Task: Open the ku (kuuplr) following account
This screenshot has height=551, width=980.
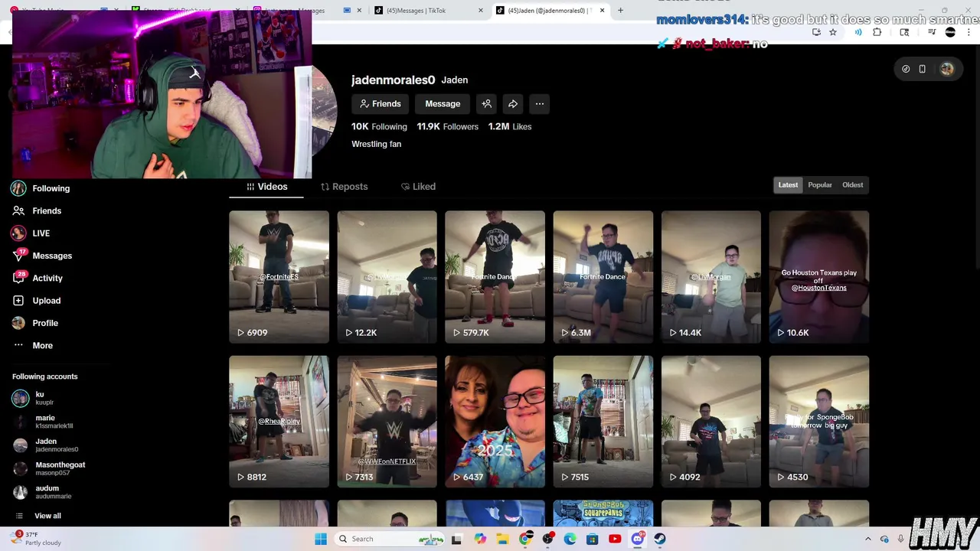Action: (34, 398)
